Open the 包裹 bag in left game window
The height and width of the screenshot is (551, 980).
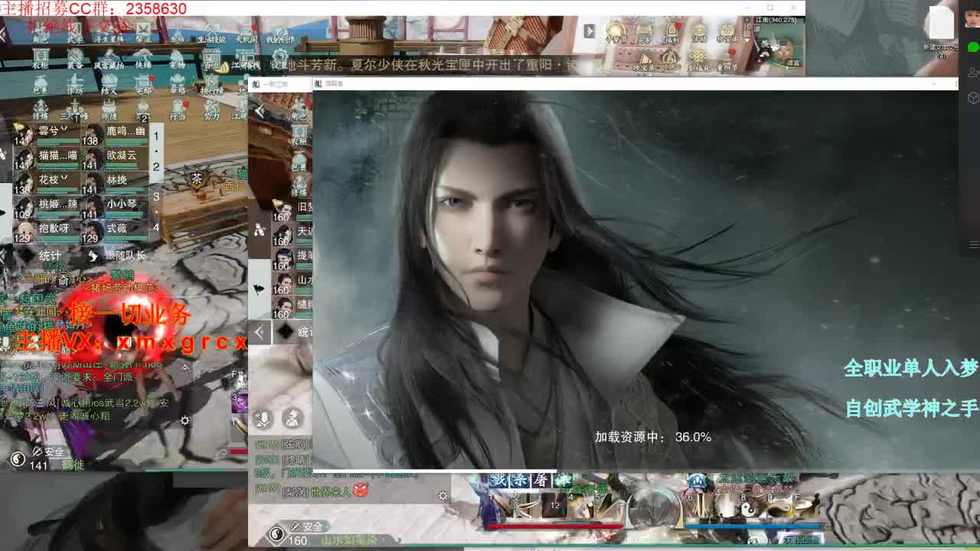tap(41, 83)
